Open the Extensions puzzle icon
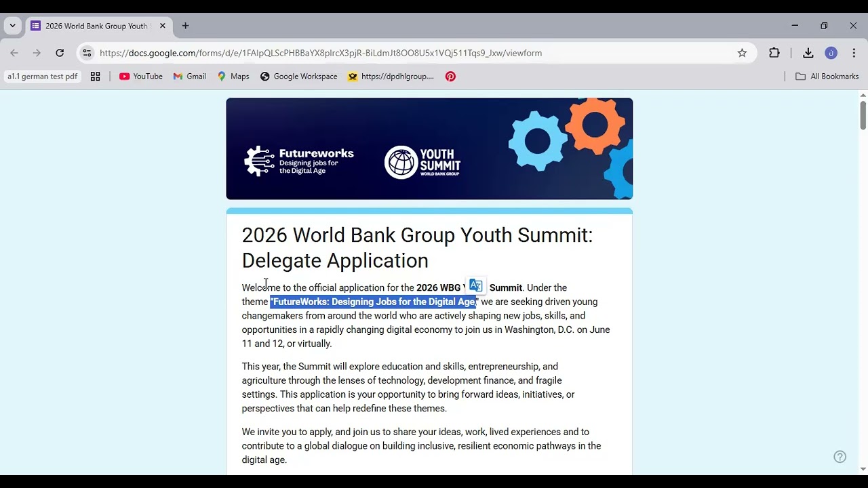This screenshot has height=488, width=868. click(x=774, y=53)
